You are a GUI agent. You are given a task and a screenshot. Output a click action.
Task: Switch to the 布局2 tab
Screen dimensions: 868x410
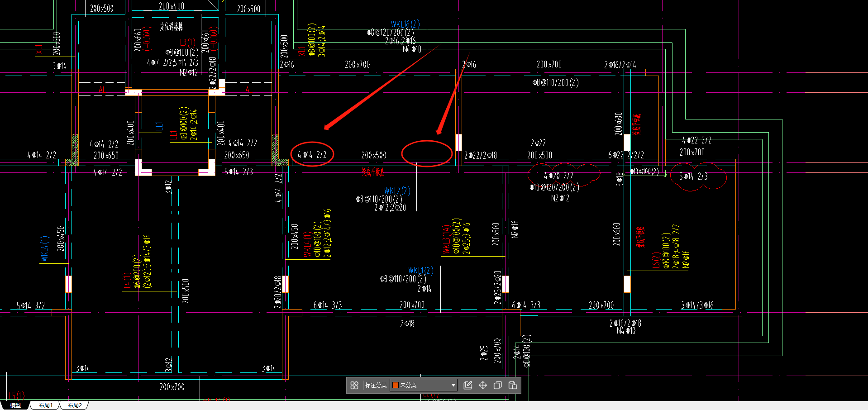tap(75, 405)
